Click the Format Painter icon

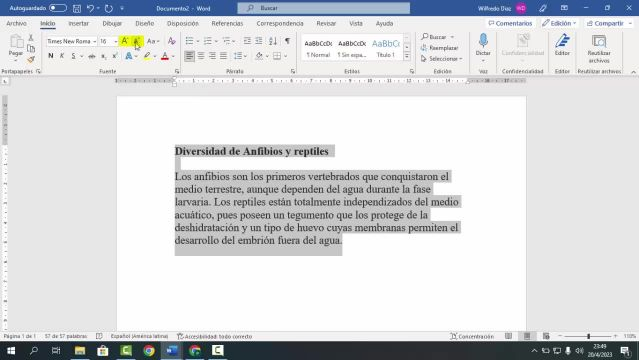[x=31, y=60]
